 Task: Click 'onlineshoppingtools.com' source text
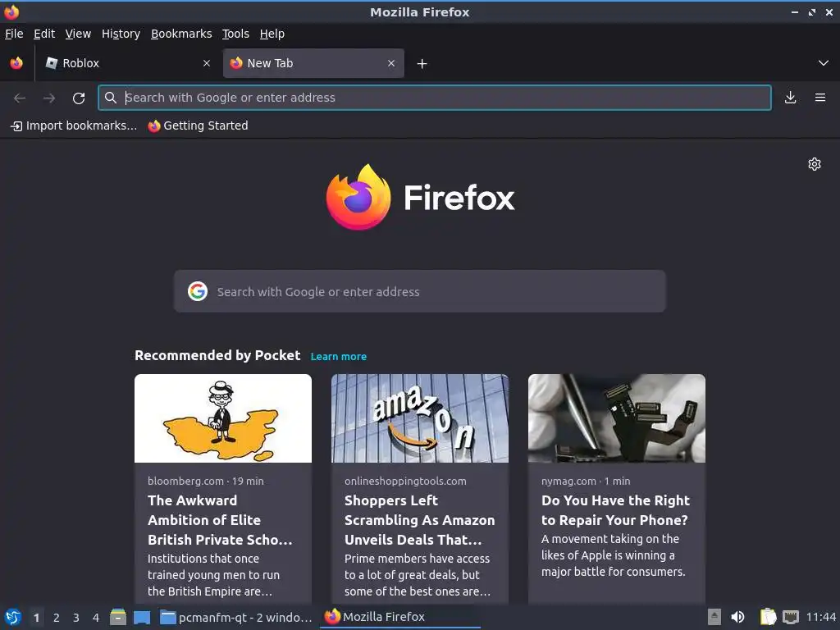point(405,481)
